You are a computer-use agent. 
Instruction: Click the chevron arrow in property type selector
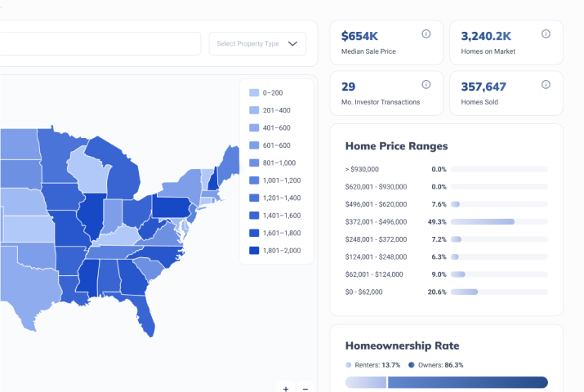[293, 44]
